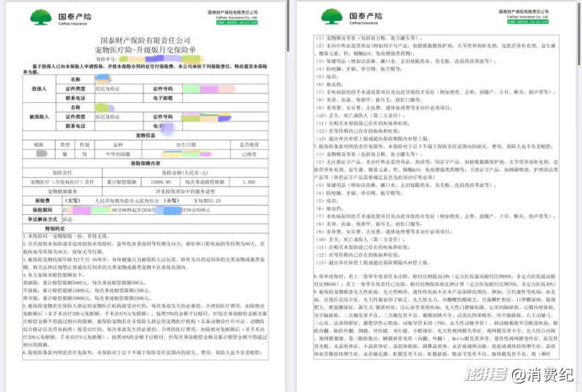
Task: Click the 被保险人 row header cell
Action: click(x=39, y=115)
